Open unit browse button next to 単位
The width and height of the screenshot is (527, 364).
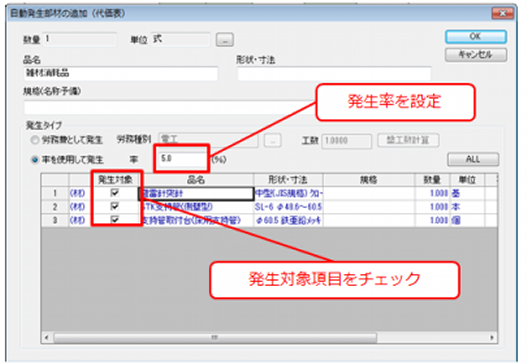pos(225,40)
